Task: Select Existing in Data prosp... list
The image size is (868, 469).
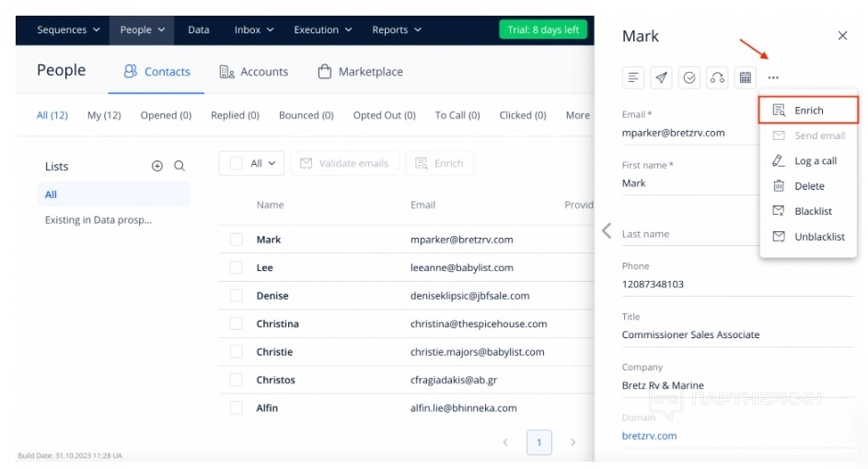Action: click(x=98, y=220)
